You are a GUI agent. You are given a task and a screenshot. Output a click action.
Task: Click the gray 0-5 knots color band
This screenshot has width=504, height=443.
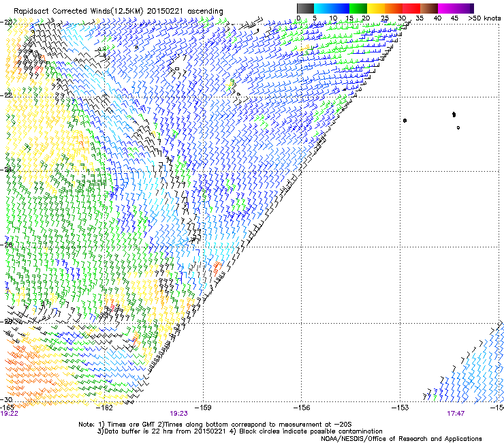point(305,8)
